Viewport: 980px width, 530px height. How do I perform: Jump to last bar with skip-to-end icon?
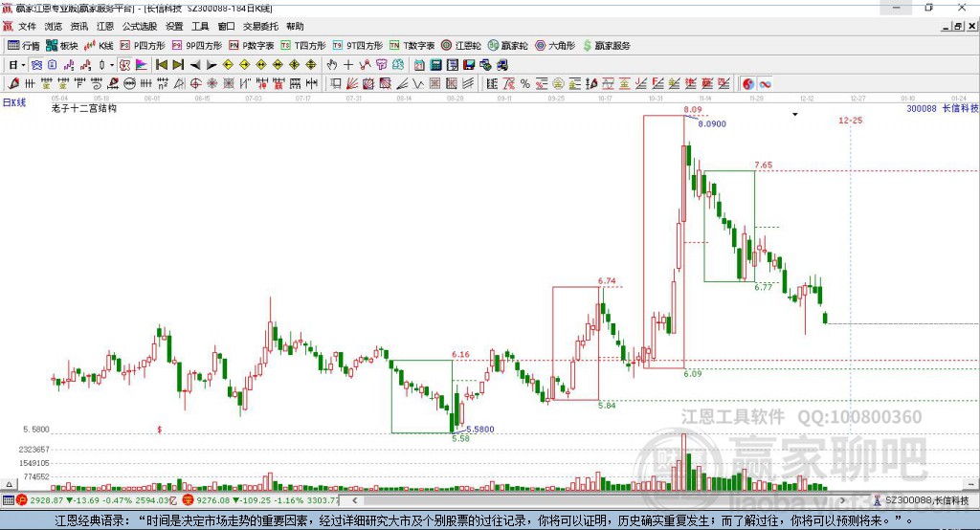tap(178, 65)
